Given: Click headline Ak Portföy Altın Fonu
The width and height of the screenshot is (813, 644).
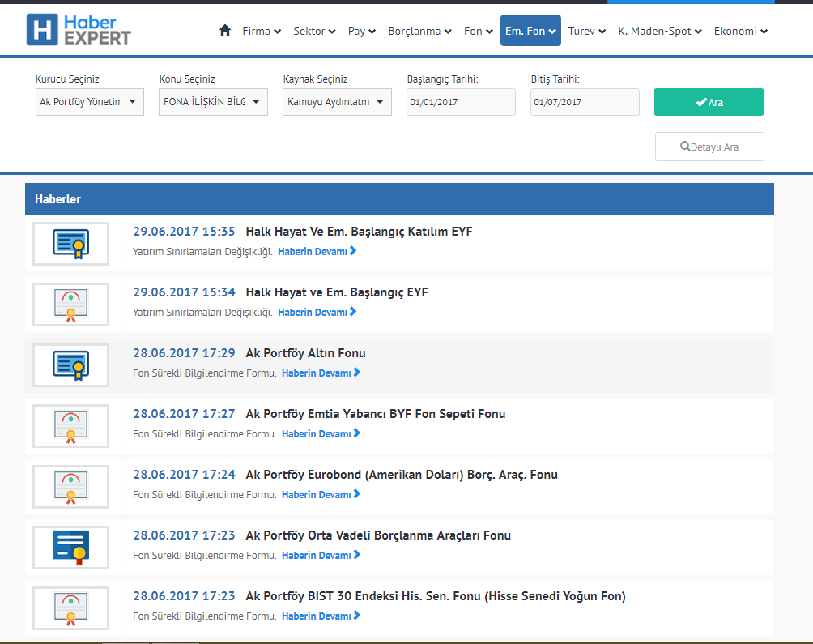Looking at the screenshot, I should pos(305,353).
